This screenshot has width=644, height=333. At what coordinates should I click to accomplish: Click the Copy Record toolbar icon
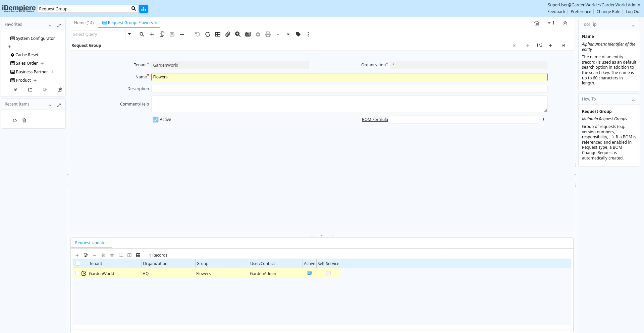(162, 34)
